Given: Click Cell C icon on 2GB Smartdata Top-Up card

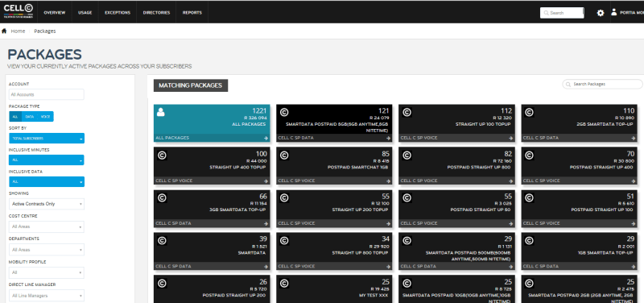Looking at the screenshot, I should 530,112.
